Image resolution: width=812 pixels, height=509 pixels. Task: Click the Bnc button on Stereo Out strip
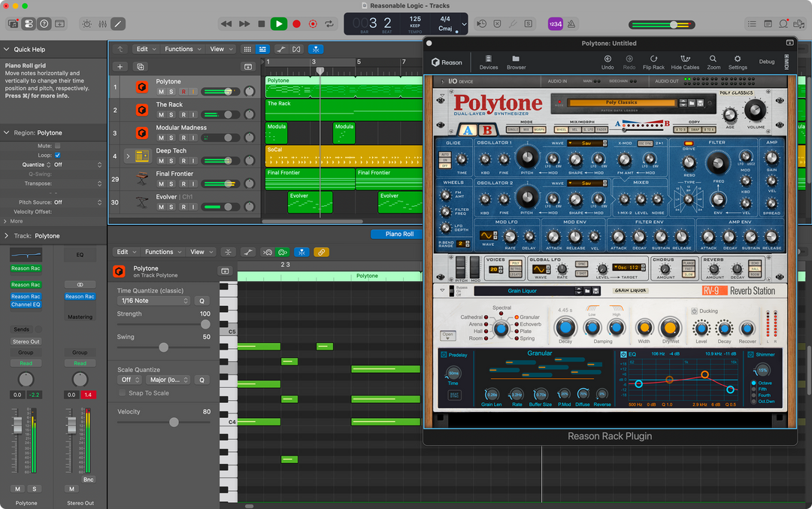pyautogui.click(x=89, y=480)
